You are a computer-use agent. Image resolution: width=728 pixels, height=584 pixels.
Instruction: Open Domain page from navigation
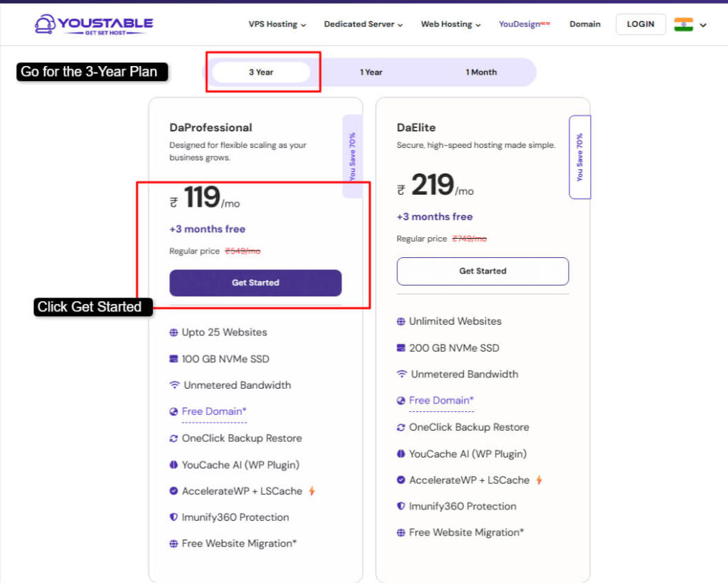(x=585, y=24)
